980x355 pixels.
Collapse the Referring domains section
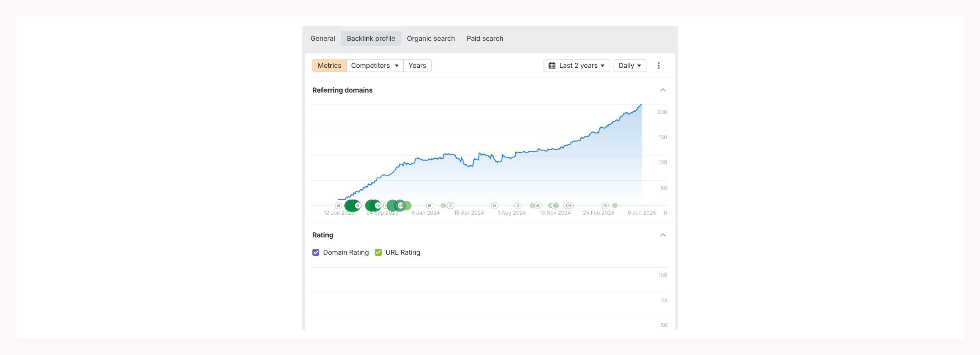tap(663, 90)
